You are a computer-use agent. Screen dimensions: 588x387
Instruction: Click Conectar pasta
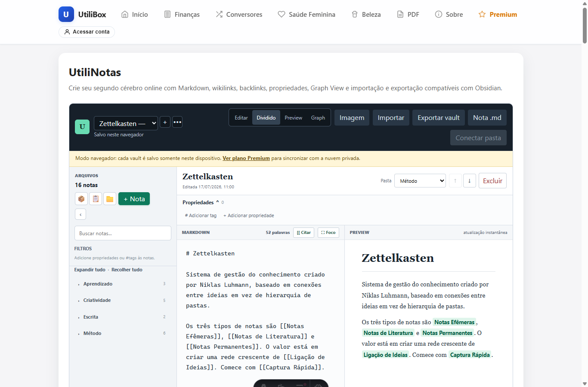478,138
